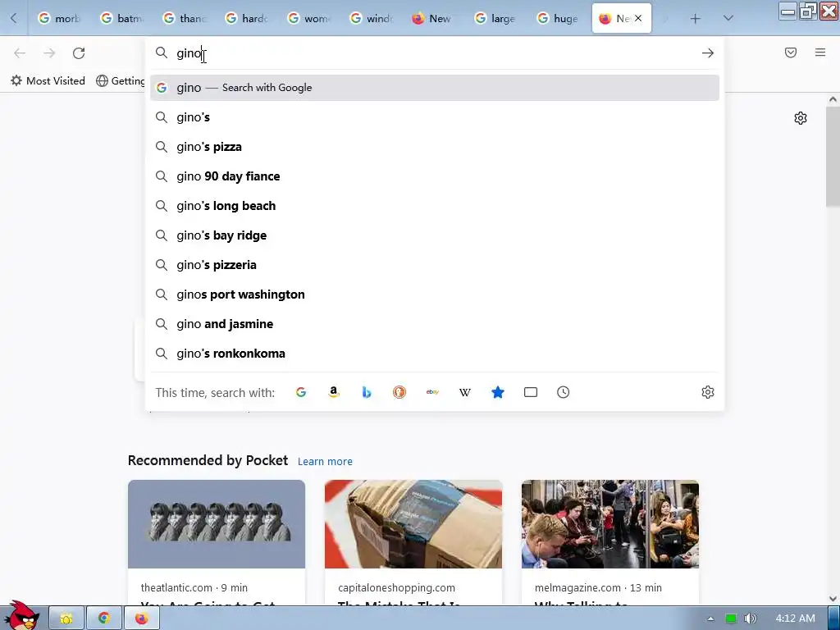Open search settings gear in dropdown

(708, 392)
